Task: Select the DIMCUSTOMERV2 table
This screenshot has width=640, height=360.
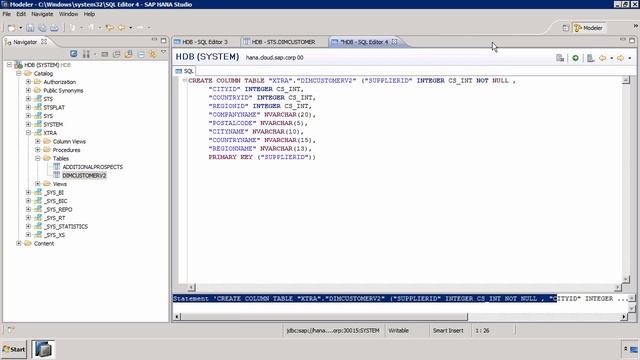Action: pos(84,176)
